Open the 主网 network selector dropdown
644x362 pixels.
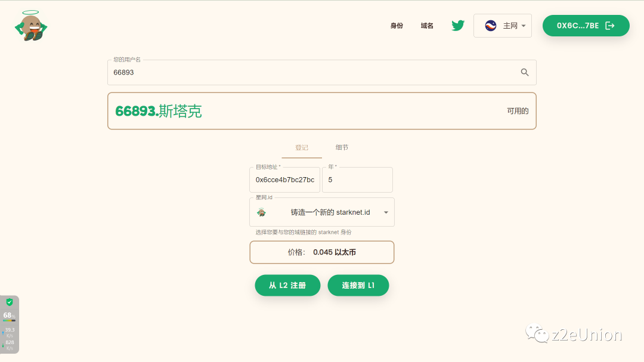coord(503,26)
